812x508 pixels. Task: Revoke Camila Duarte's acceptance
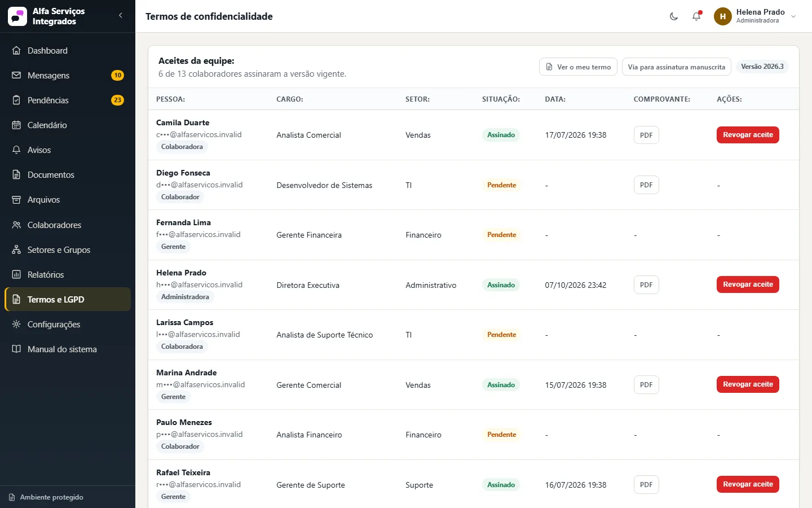[748, 135]
